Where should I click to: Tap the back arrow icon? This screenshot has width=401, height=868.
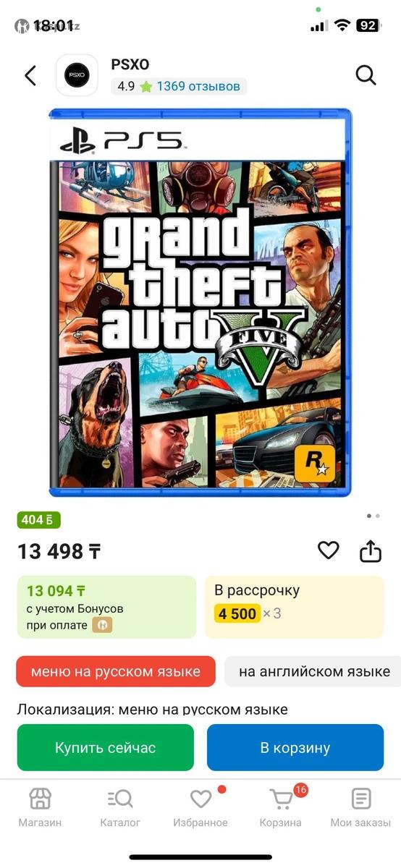[x=30, y=75]
